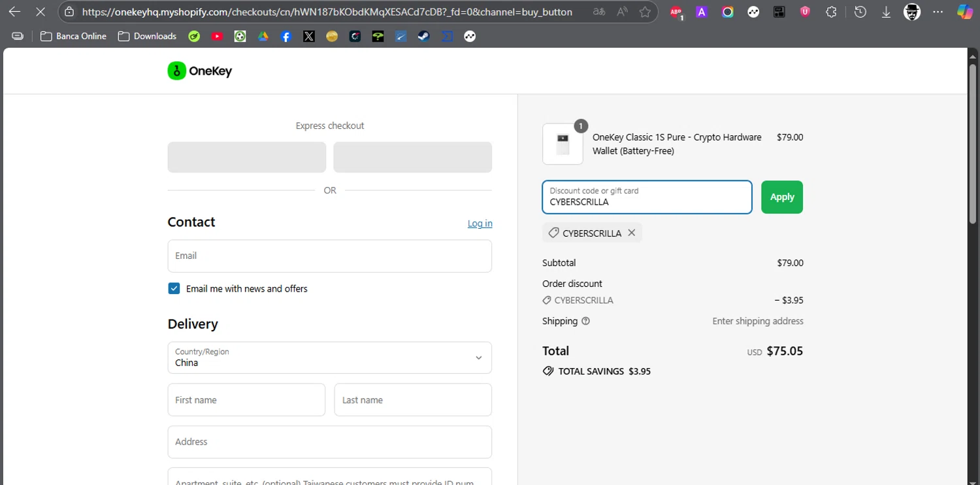Click the − $3.95 order discount value
Image resolution: width=980 pixels, height=485 pixels.
[789, 301]
